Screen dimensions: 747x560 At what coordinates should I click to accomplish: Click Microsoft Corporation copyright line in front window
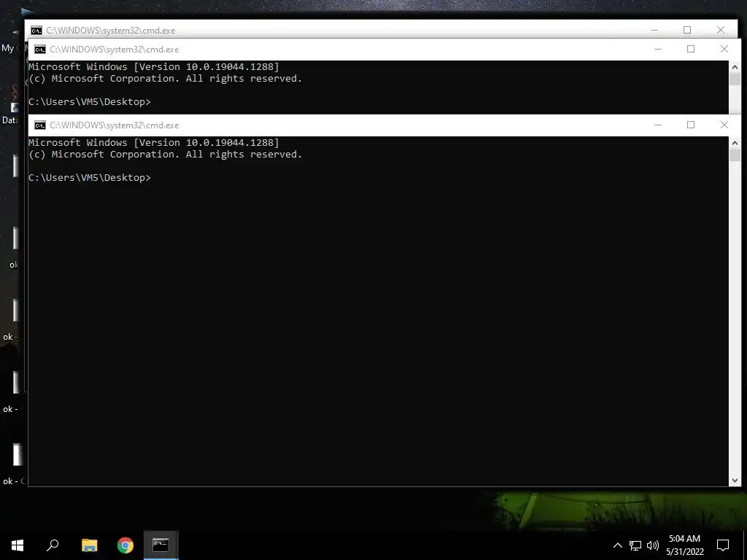tap(166, 155)
